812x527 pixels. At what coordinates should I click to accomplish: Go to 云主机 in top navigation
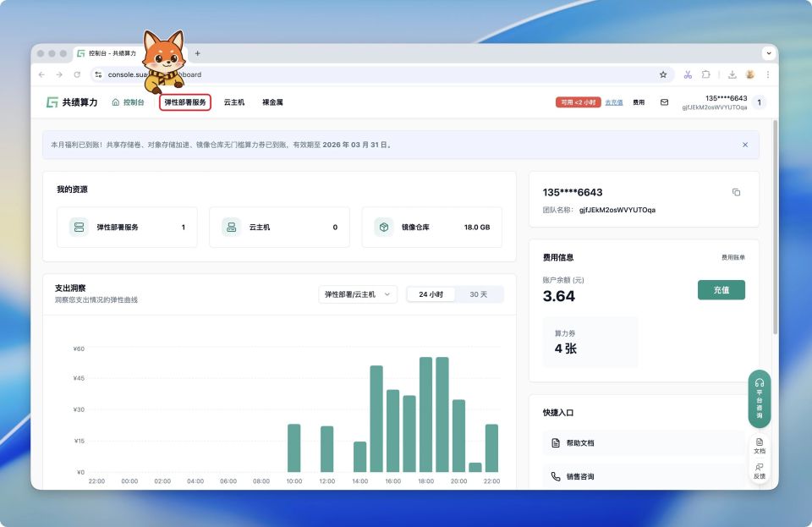(234, 102)
